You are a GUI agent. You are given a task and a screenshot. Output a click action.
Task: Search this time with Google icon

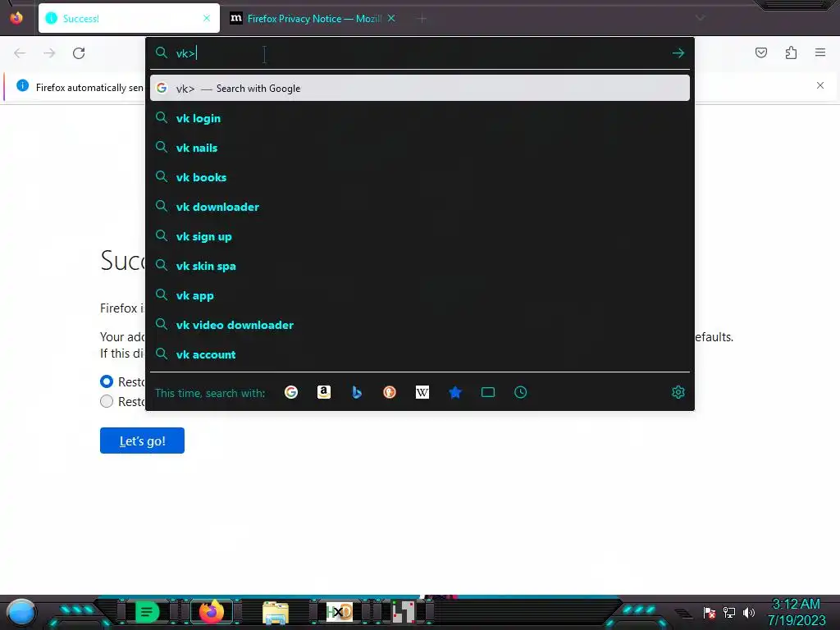point(291,392)
